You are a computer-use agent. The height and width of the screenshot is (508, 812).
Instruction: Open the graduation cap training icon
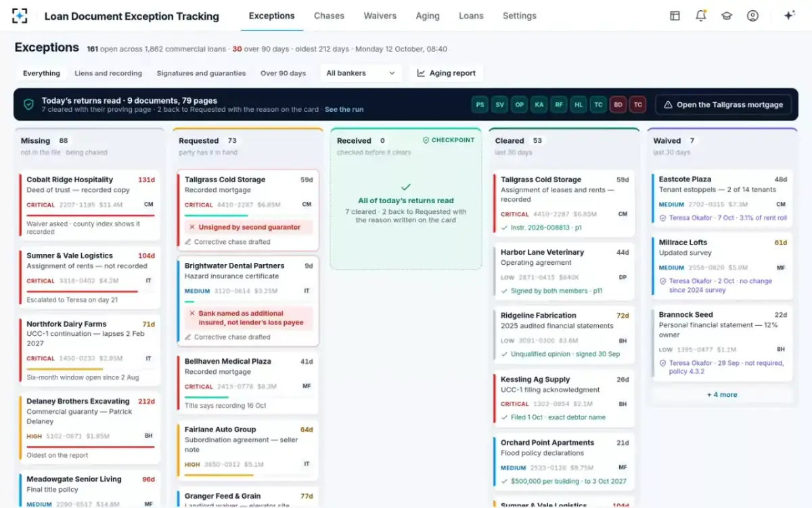tap(727, 16)
